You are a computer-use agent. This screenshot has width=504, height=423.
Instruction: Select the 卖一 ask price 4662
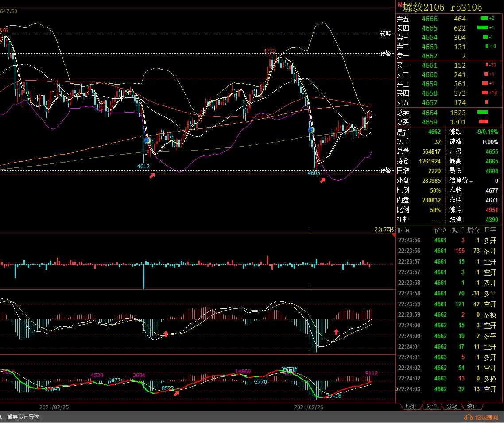(x=429, y=56)
